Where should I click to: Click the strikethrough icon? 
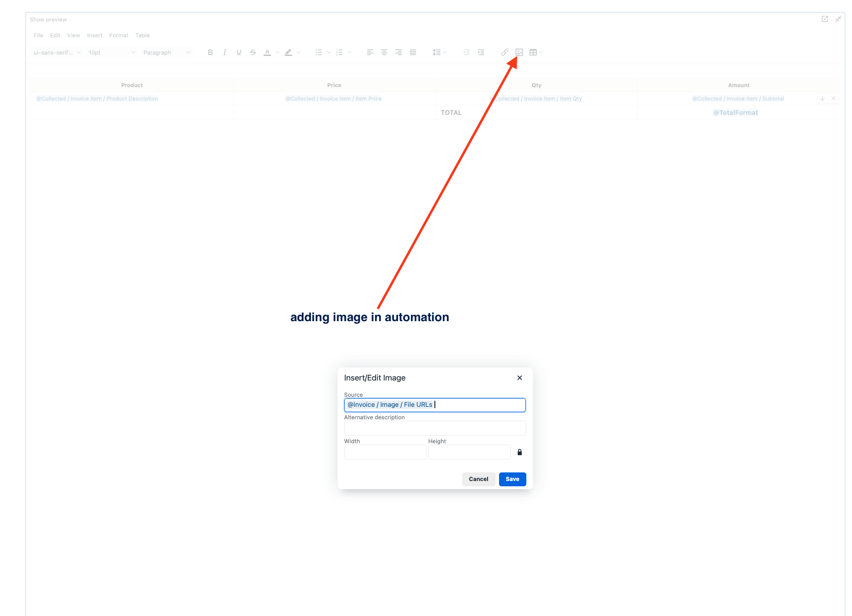[253, 53]
